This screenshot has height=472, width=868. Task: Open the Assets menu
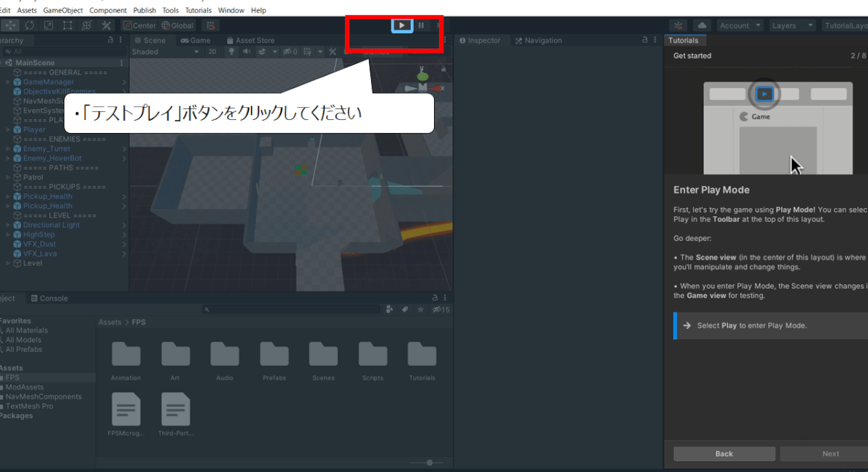pyautogui.click(x=27, y=10)
